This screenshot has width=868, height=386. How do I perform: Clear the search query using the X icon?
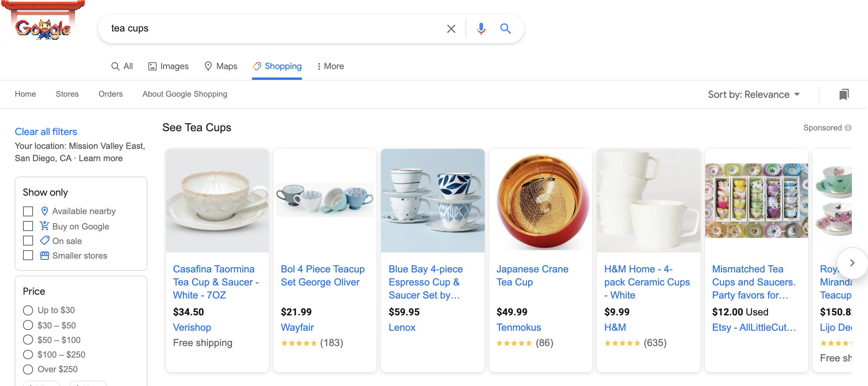coord(451,28)
